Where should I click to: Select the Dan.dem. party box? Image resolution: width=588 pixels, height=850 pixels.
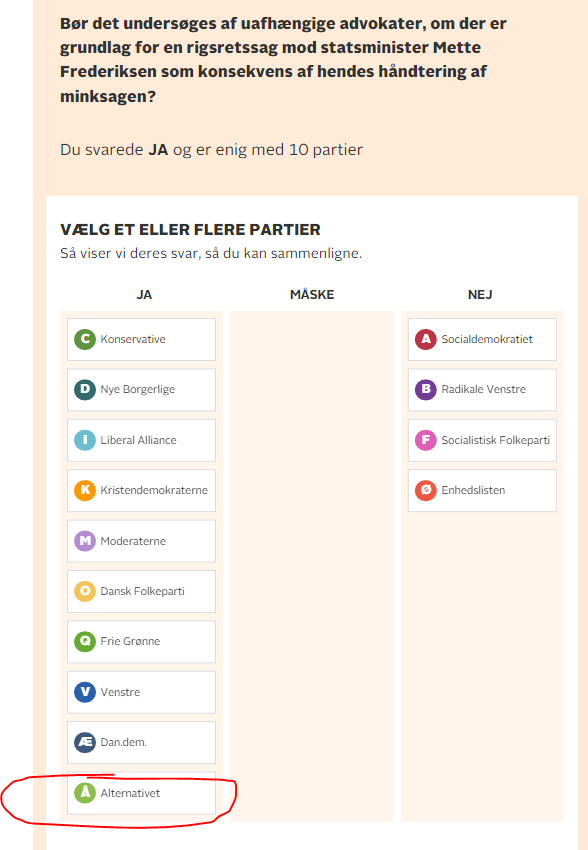141,742
